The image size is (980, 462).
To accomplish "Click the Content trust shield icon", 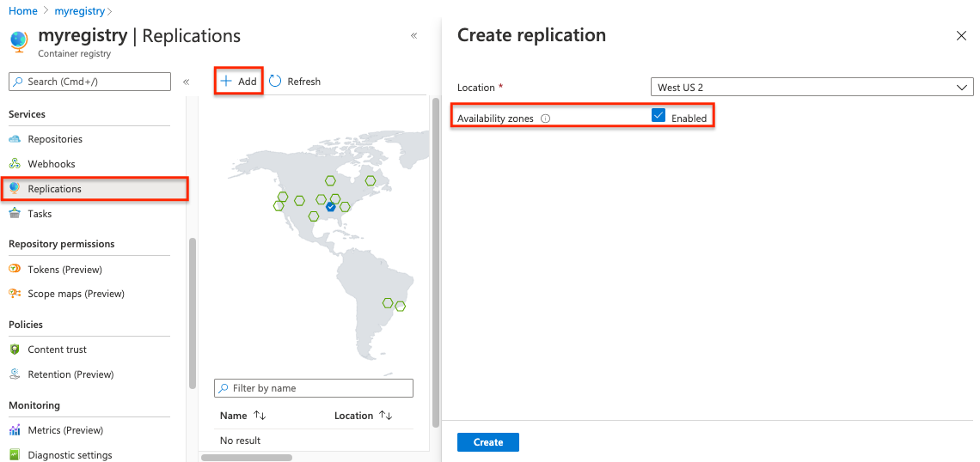I will click(x=15, y=350).
